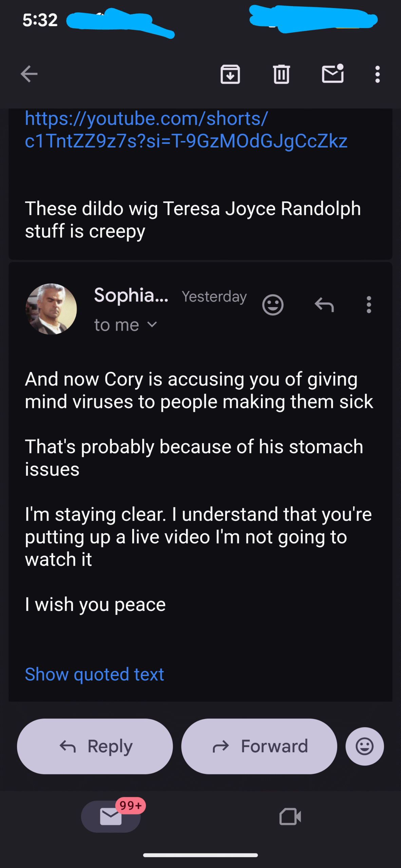Viewport: 401px width, 868px height.
Task: Open message options three-dot menu
Action: (x=369, y=304)
